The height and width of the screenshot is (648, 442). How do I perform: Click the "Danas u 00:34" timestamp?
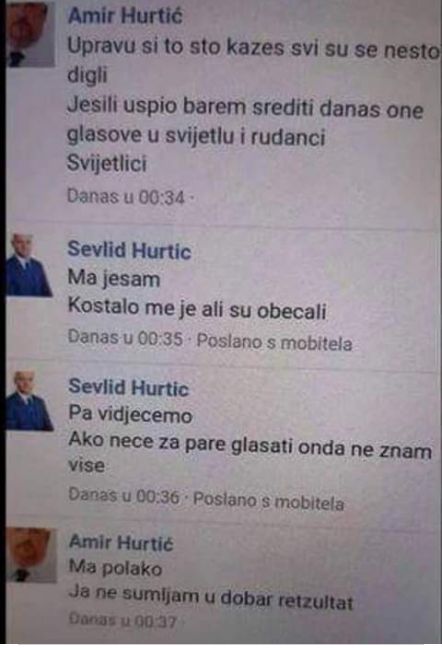coord(126,197)
